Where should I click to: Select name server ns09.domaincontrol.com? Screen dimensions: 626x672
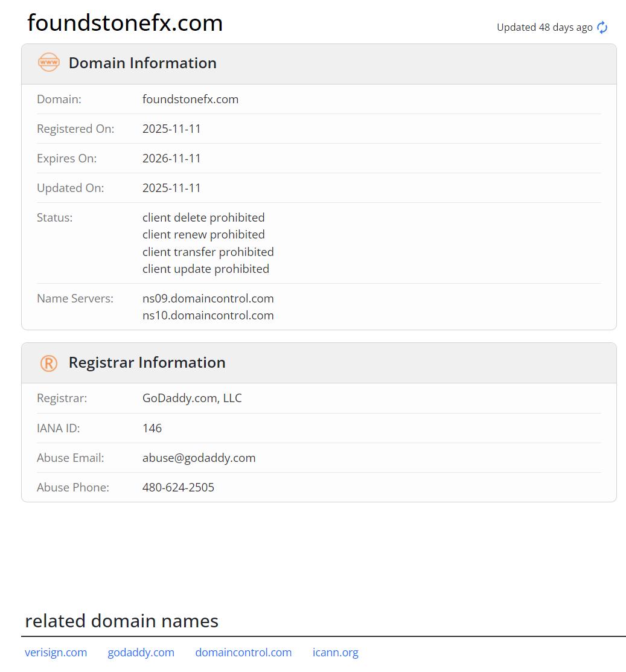[x=208, y=298]
